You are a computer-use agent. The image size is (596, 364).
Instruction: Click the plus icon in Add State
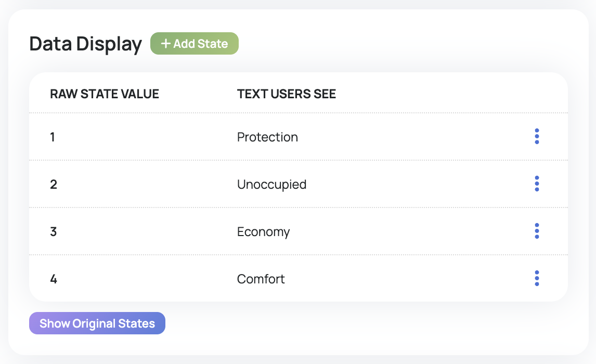coord(166,44)
